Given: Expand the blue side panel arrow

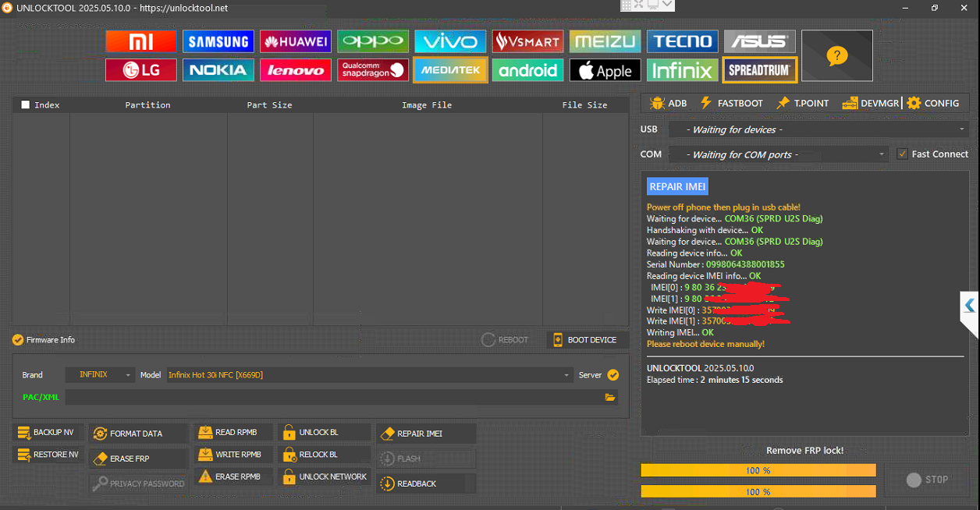Looking at the screenshot, I should pos(969,305).
